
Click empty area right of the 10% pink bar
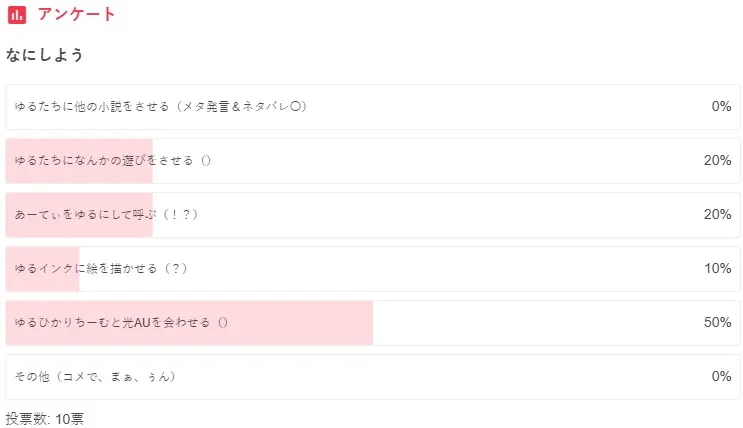(x=400, y=269)
